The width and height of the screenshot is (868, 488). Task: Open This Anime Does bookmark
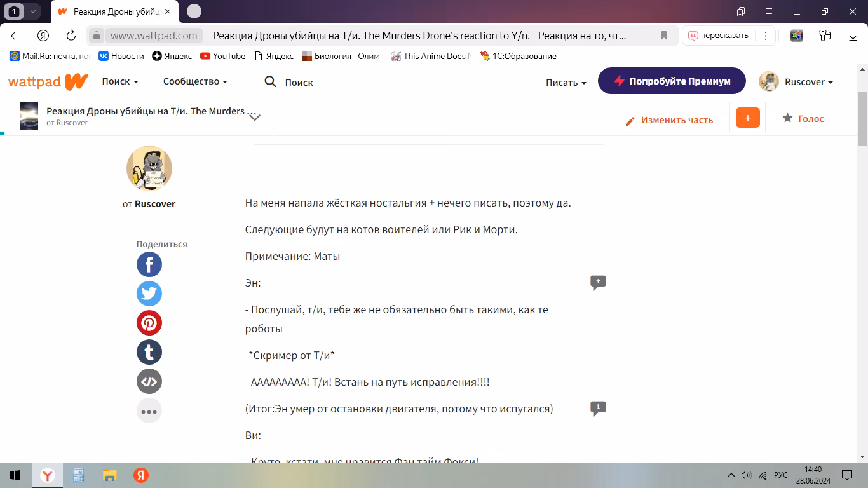click(431, 56)
